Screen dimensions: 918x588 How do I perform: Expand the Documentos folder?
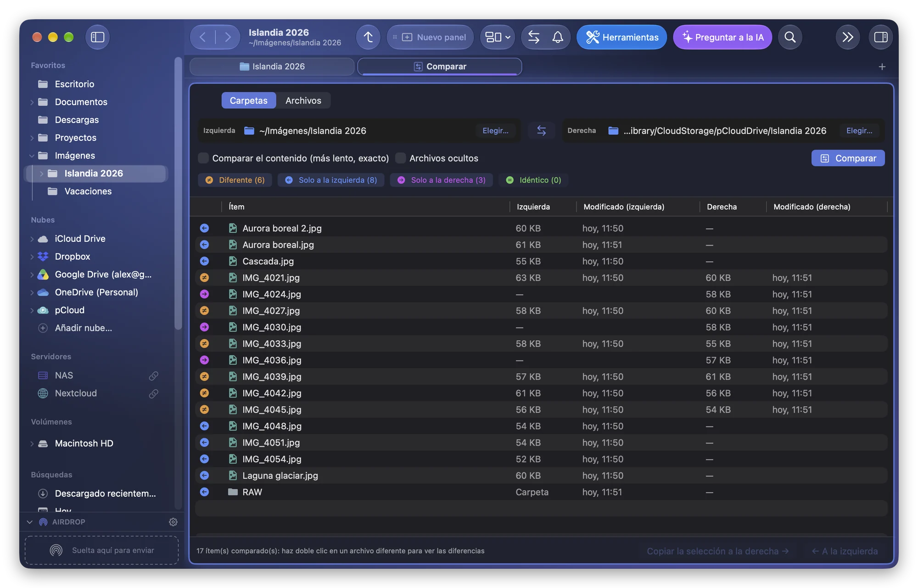point(32,102)
